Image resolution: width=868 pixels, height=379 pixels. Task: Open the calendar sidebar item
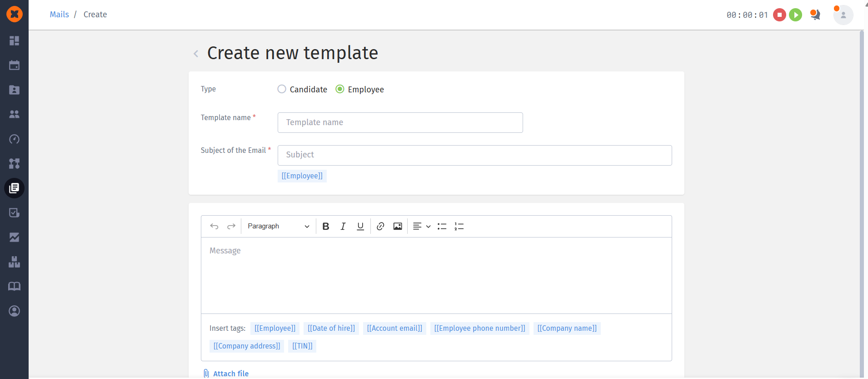click(15, 65)
